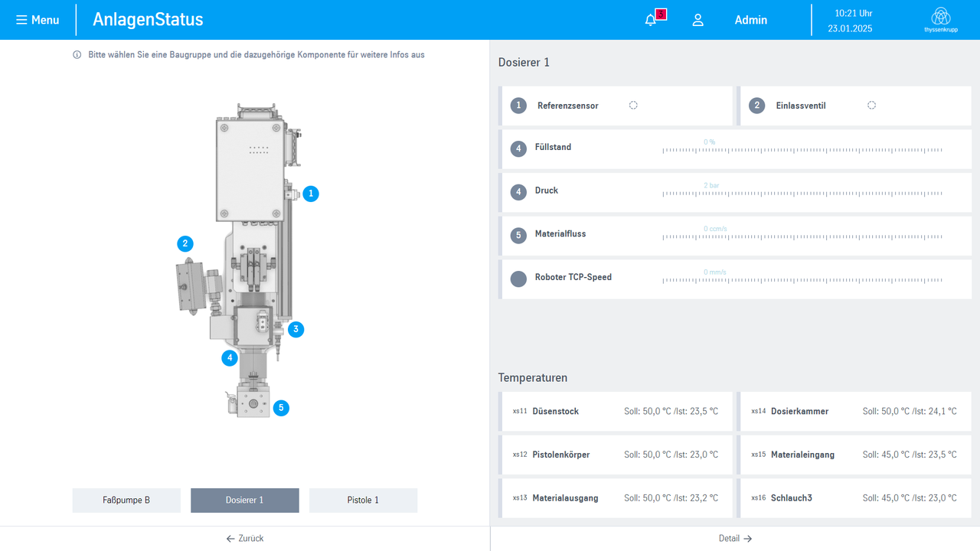
Task: Click the Druck pressure gauge scale
Action: pos(802,194)
